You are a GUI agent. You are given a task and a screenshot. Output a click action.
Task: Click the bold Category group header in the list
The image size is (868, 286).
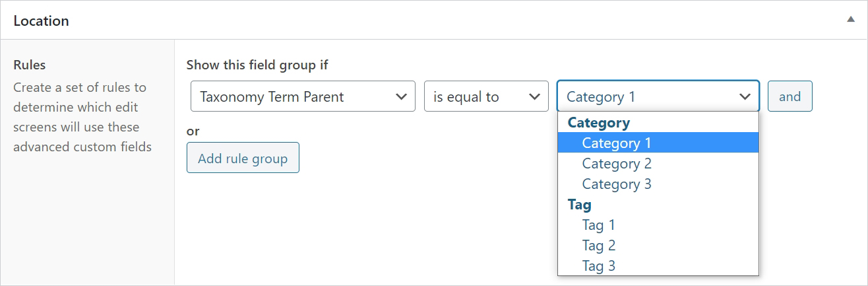[599, 122]
